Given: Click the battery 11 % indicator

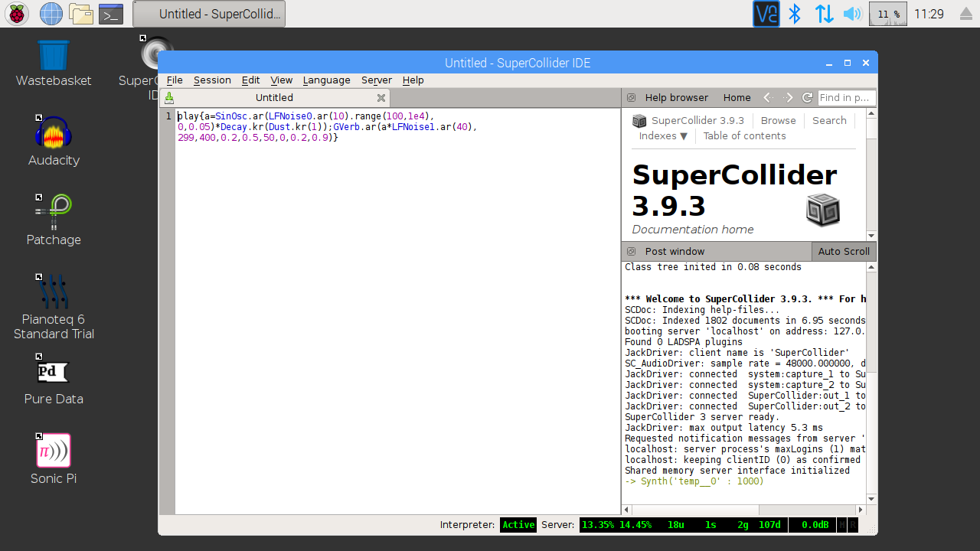Looking at the screenshot, I should click(x=888, y=14).
